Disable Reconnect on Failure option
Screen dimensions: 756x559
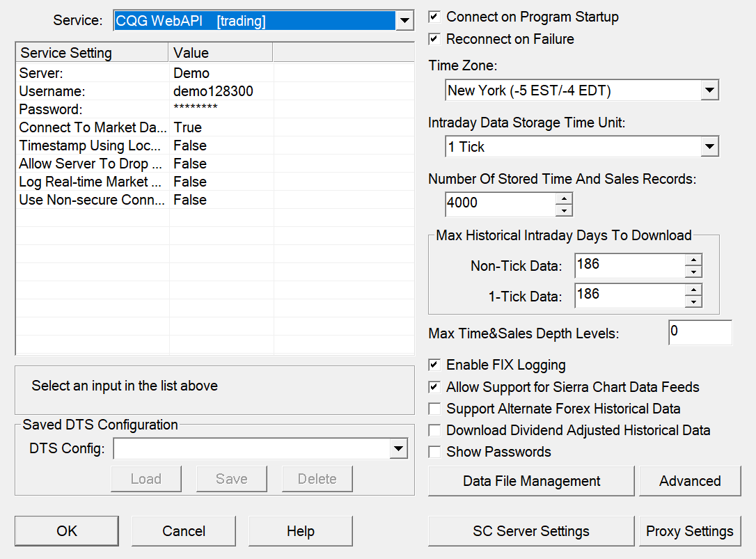point(434,39)
